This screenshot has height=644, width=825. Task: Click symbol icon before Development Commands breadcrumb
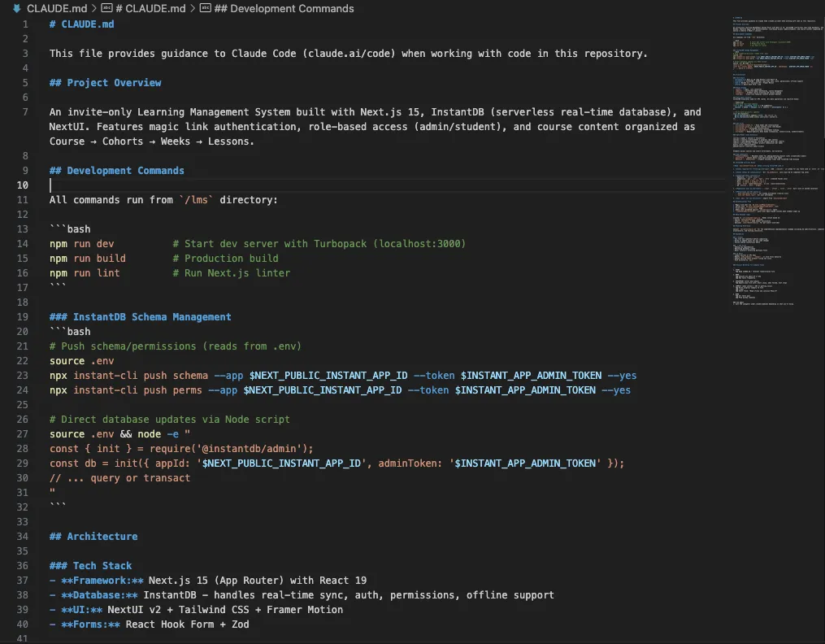(x=205, y=9)
